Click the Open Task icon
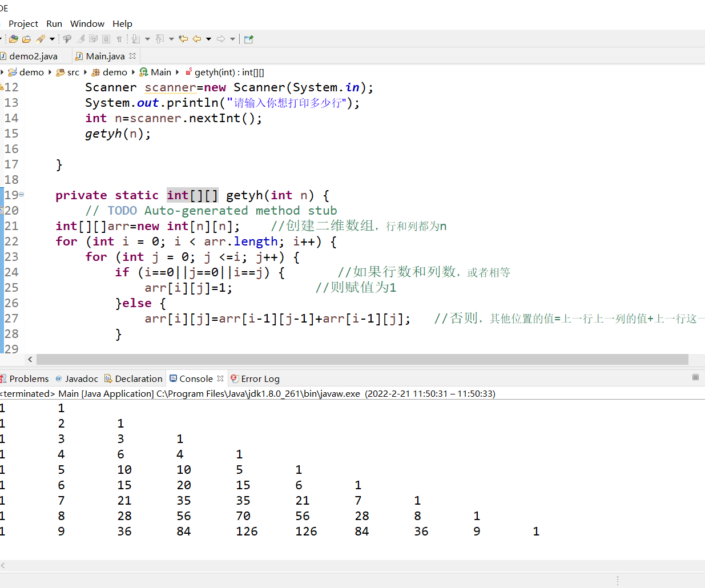 coord(26,39)
